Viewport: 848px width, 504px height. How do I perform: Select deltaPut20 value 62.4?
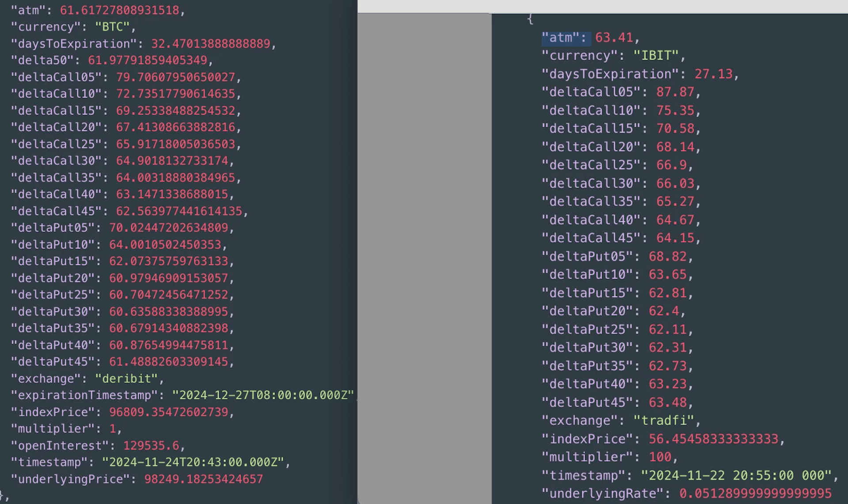tap(664, 311)
